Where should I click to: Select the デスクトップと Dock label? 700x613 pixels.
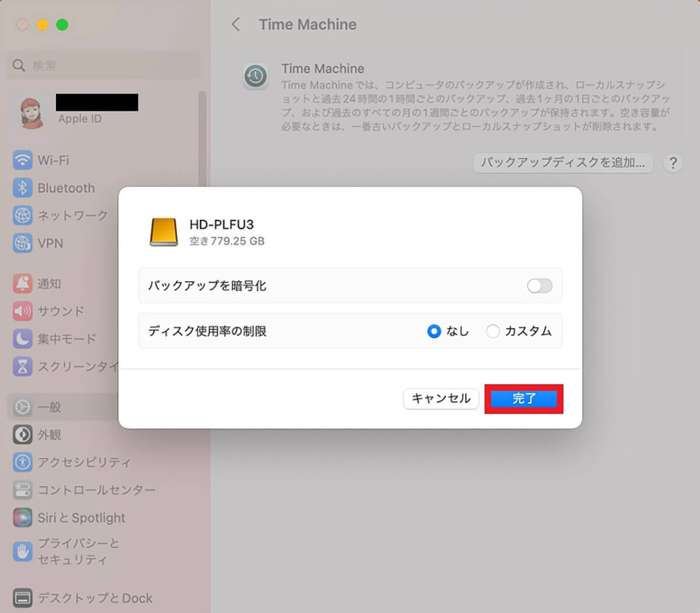[x=95, y=598]
